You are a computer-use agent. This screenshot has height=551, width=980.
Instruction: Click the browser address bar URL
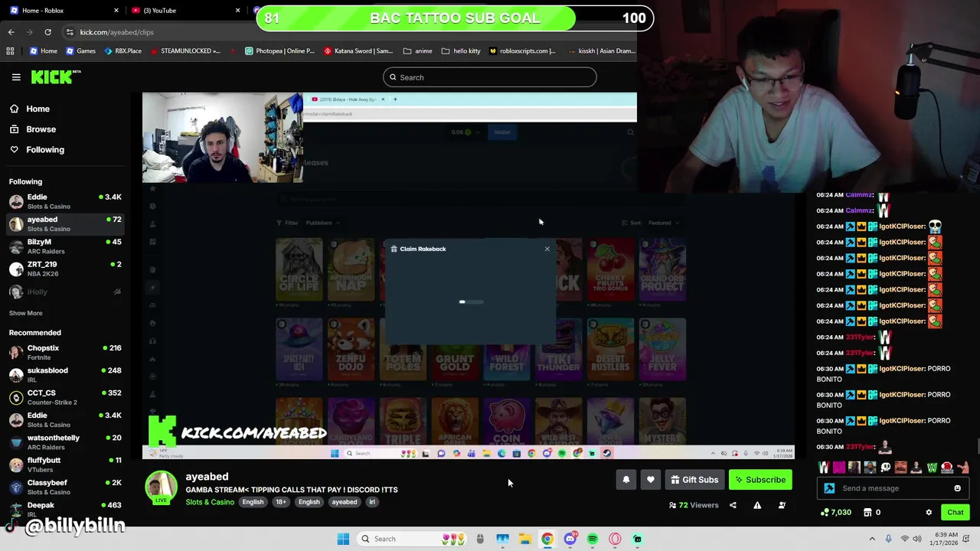(116, 32)
